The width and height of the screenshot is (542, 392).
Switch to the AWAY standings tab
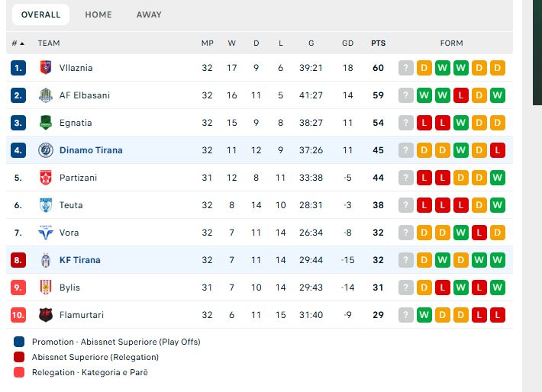click(149, 14)
